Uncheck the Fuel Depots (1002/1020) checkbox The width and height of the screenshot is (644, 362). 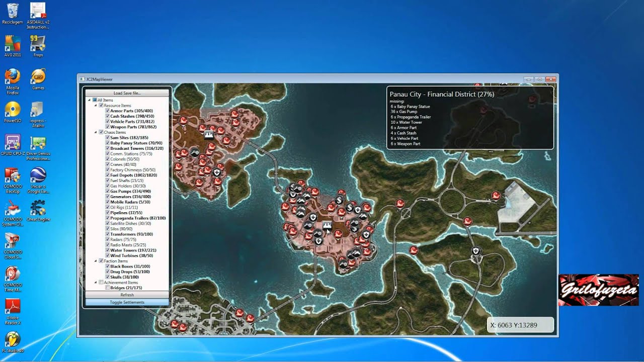coord(107,175)
